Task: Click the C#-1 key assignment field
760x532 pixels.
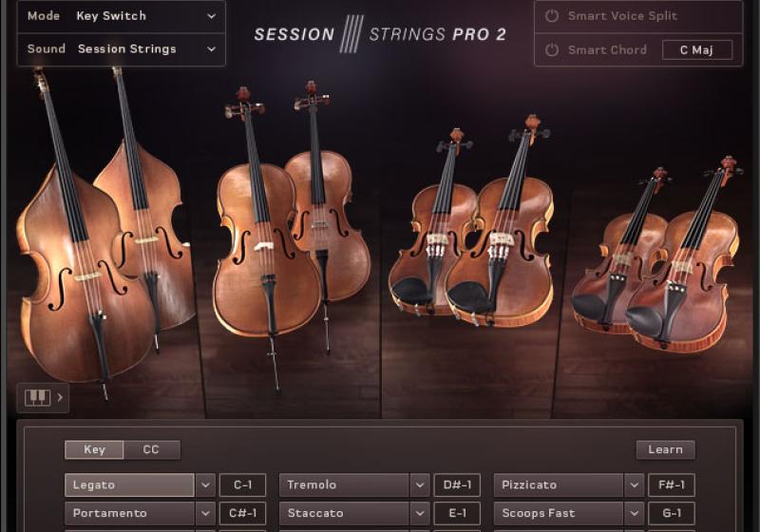Action: tap(243, 513)
